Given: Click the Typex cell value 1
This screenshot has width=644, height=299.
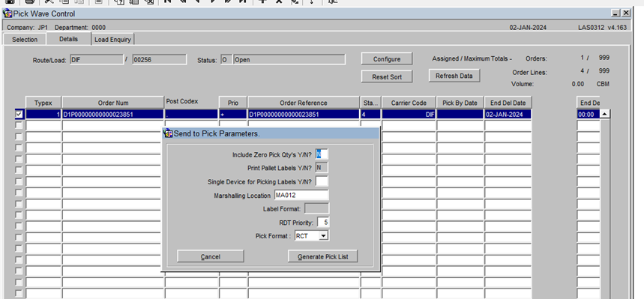Looking at the screenshot, I should [43, 115].
